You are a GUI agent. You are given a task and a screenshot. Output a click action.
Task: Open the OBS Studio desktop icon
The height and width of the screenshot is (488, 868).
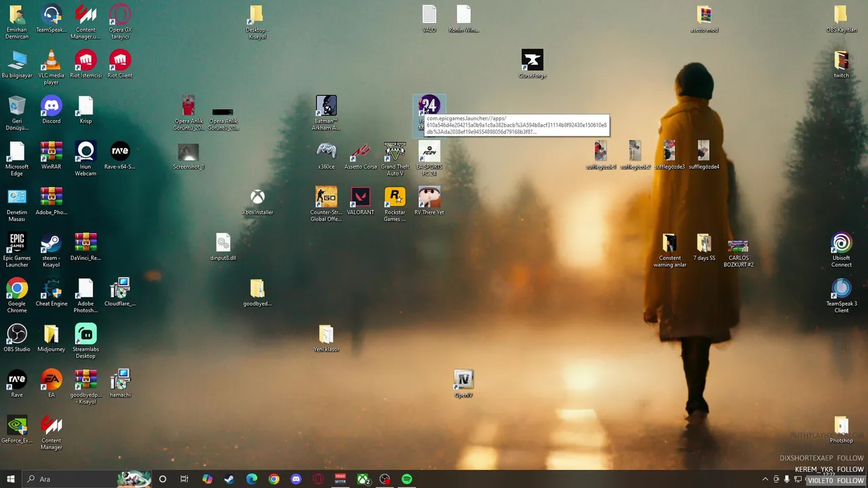tap(17, 338)
